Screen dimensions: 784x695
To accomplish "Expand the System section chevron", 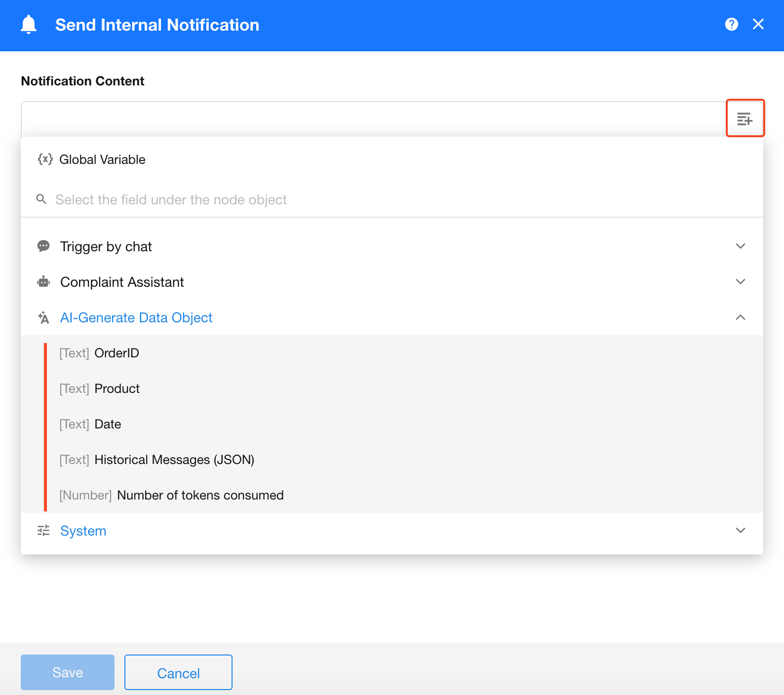I will (740, 531).
